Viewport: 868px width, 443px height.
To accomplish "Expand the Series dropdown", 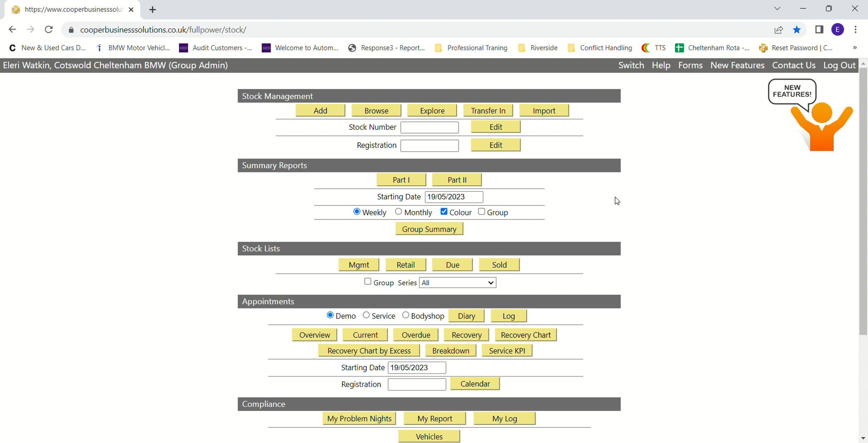I will (x=457, y=283).
